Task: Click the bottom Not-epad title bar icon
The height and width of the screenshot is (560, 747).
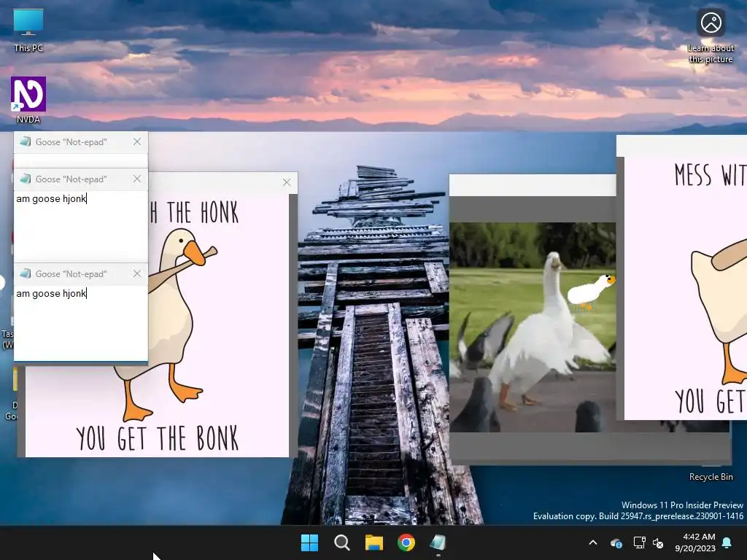Action: point(26,273)
